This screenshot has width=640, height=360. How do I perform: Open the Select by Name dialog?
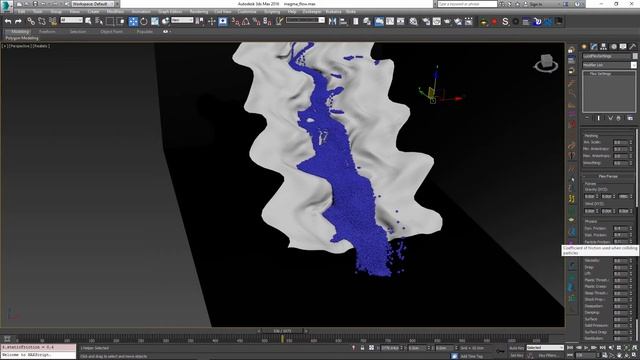point(99,21)
